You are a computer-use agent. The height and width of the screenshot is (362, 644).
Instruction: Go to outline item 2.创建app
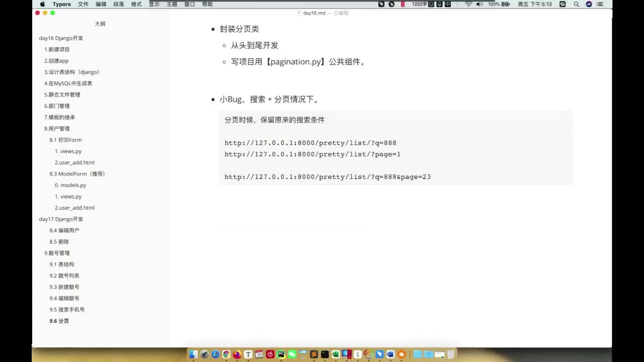point(56,61)
